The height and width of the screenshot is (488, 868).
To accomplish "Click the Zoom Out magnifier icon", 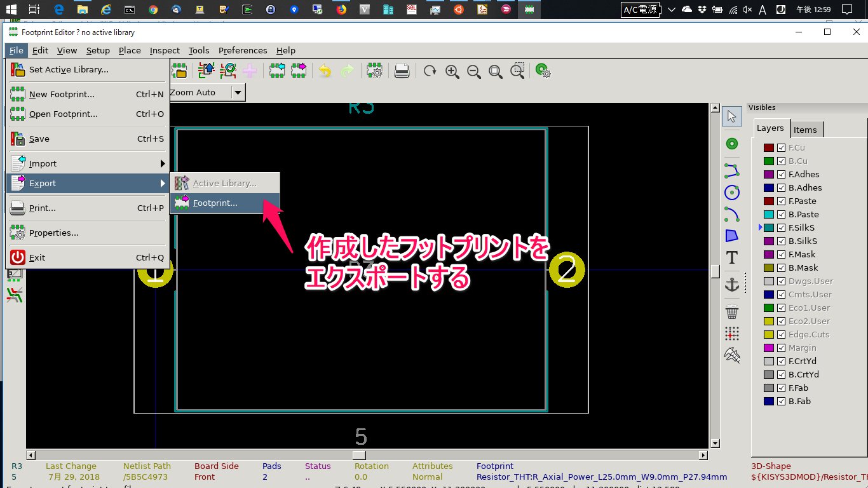I will point(474,71).
